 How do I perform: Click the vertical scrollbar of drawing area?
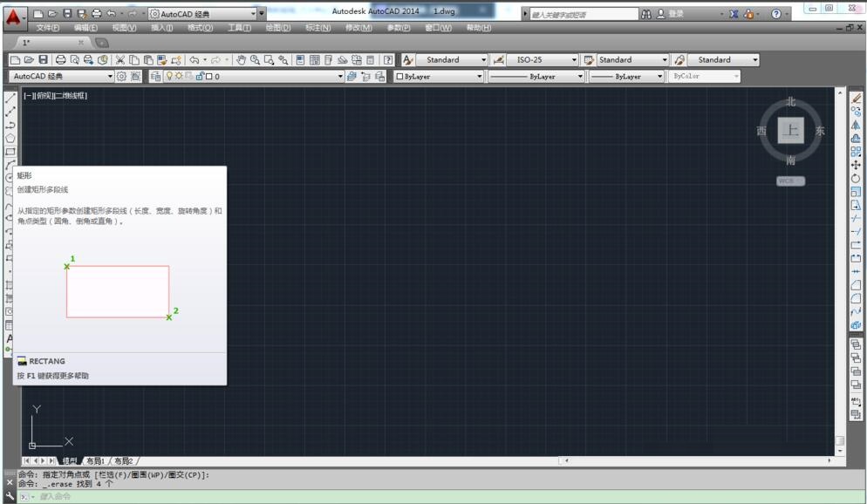(840, 272)
